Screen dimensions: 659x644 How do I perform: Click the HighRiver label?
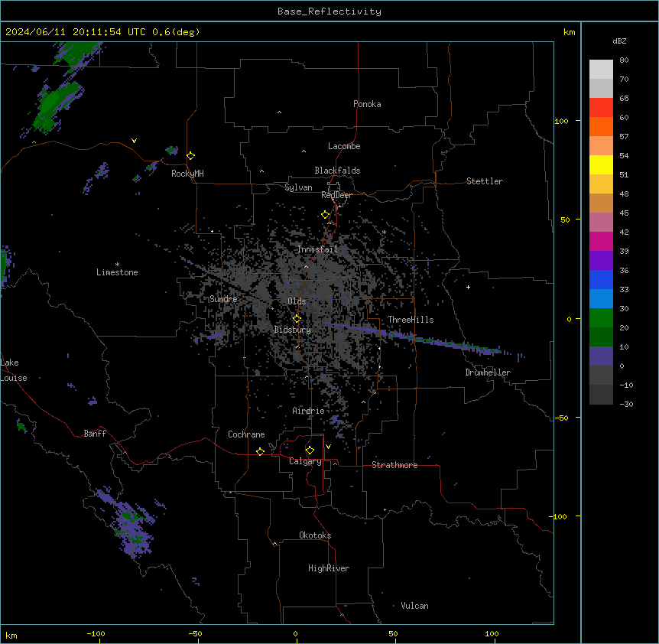[x=329, y=568]
